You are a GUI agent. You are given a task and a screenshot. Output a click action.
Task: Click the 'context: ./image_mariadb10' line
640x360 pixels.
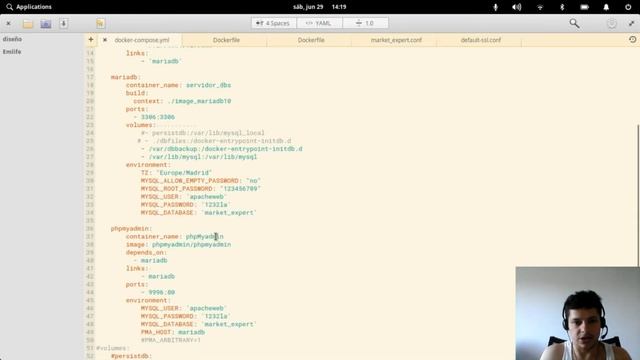(x=182, y=101)
